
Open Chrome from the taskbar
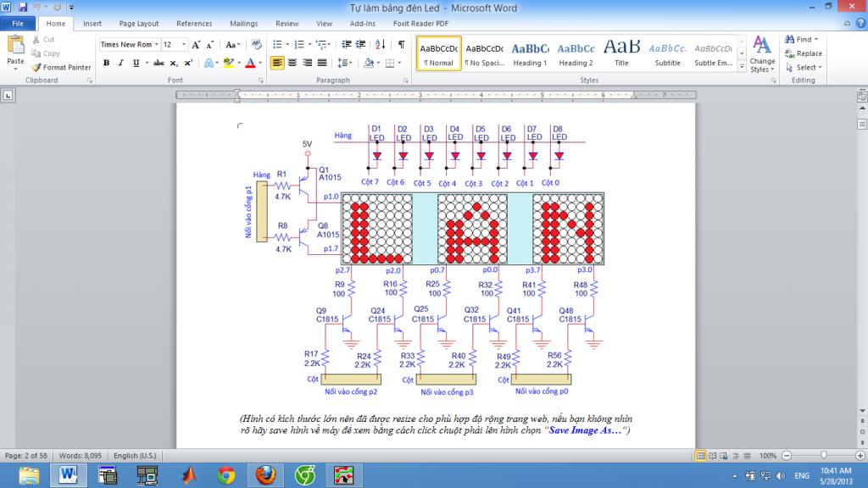click(225, 474)
